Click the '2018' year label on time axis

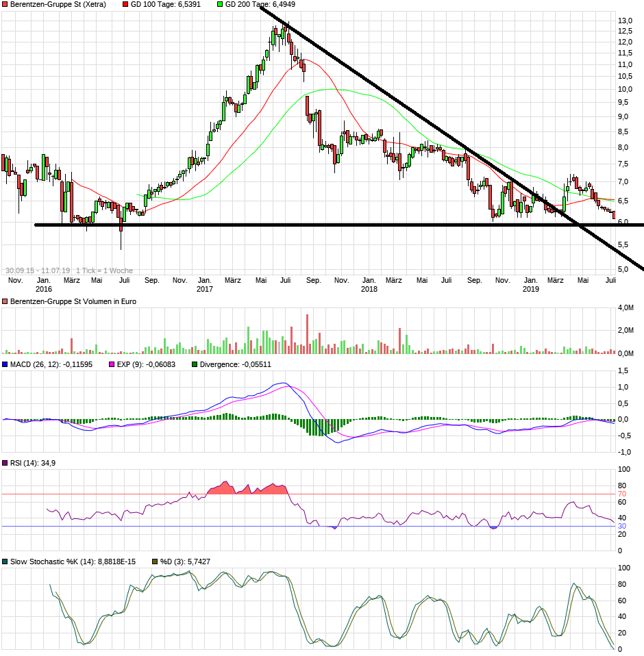point(369,289)
